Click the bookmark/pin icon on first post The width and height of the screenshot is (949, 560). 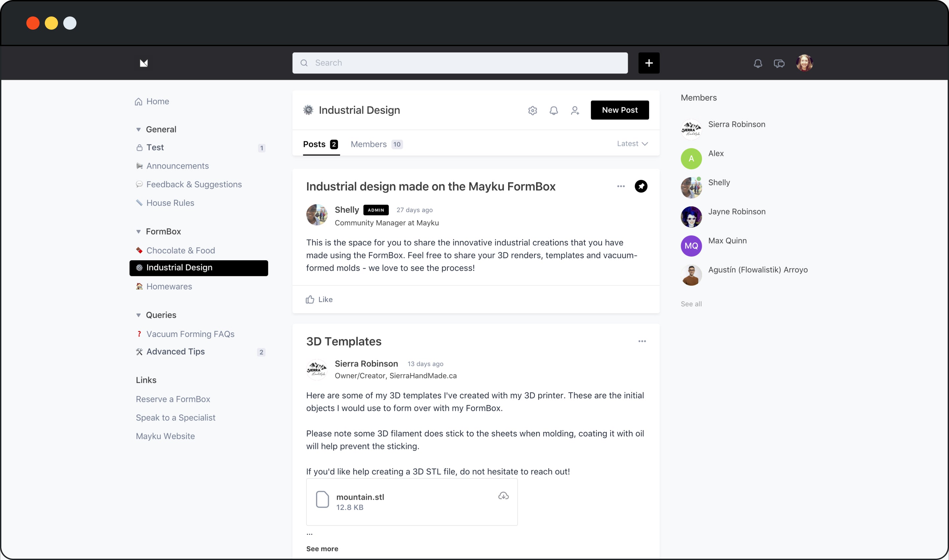[x=641, y=186]
